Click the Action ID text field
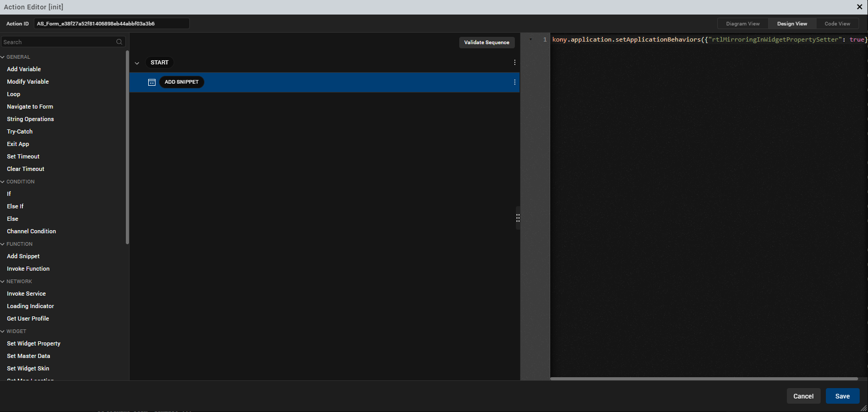868x412 pixels. [112, 23]
